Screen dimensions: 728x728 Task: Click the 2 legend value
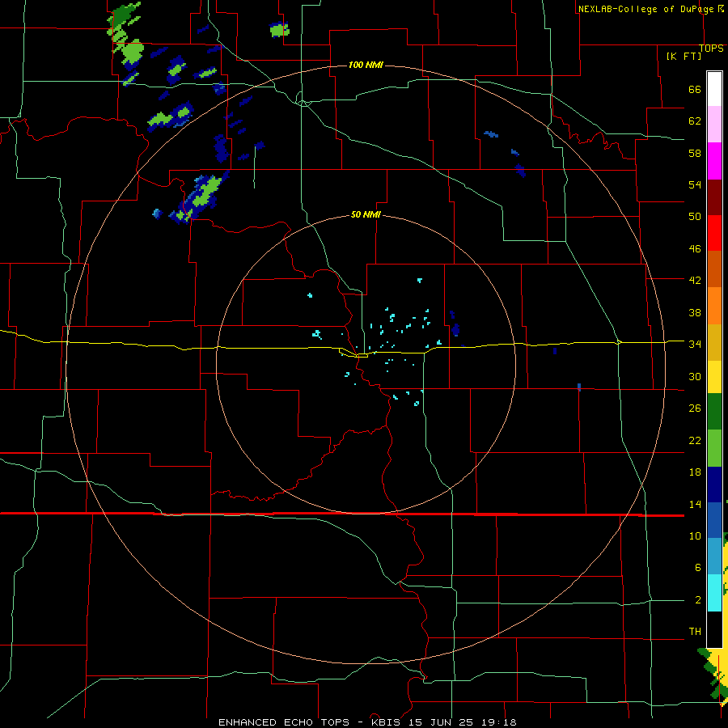coord(698,600)
